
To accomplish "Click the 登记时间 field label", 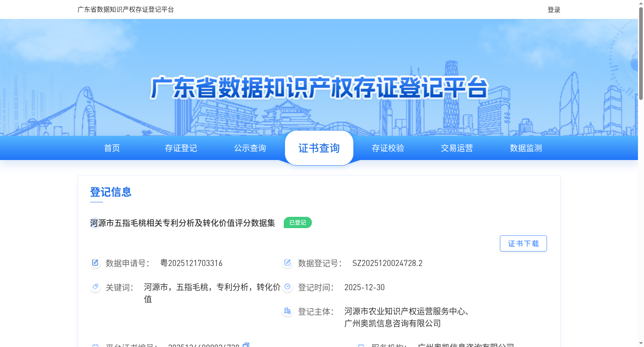I will point(316,287).
